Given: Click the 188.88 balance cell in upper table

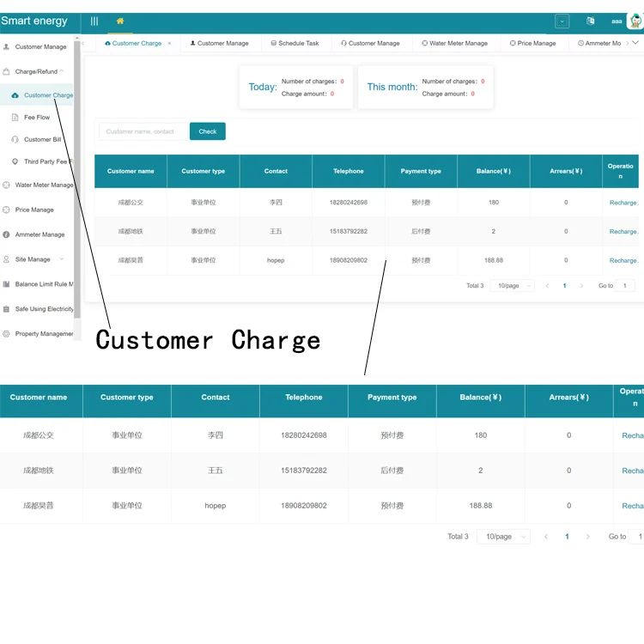Looking at the screenshot, I should tap(493, 260).
